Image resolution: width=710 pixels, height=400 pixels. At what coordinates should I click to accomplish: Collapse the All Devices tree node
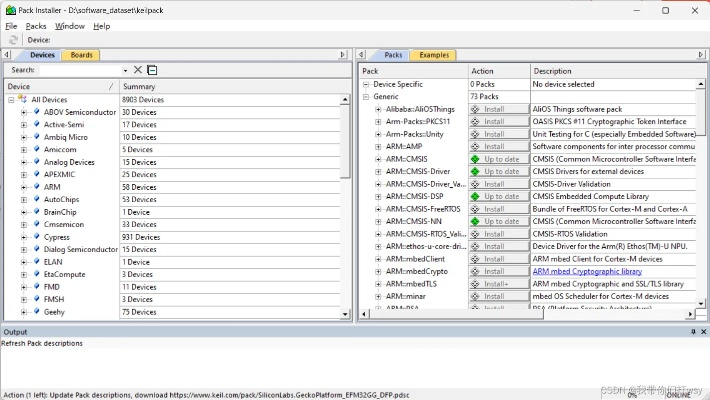pos(10,100)
